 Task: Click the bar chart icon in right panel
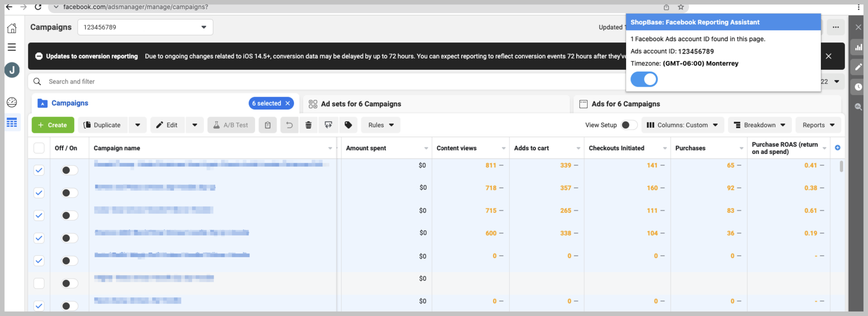[x=858, y=48]
